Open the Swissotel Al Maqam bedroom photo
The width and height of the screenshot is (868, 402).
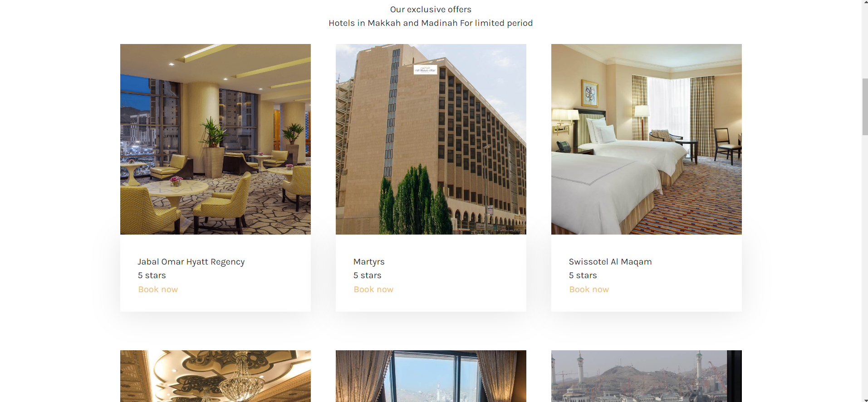click(647, 139)
